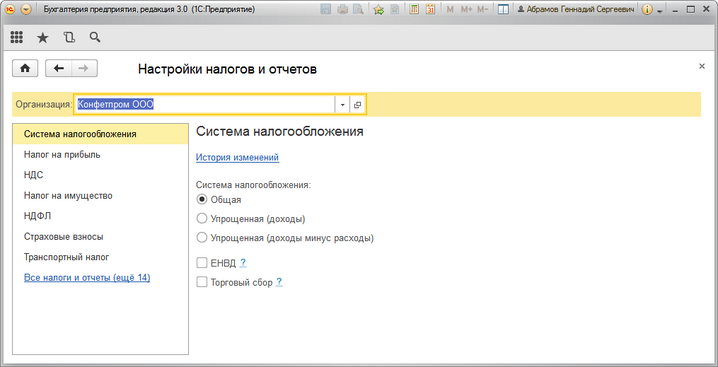Open the sections menu grid icon
The height and width of the screenshot is (367, 718).
(16, 38)
